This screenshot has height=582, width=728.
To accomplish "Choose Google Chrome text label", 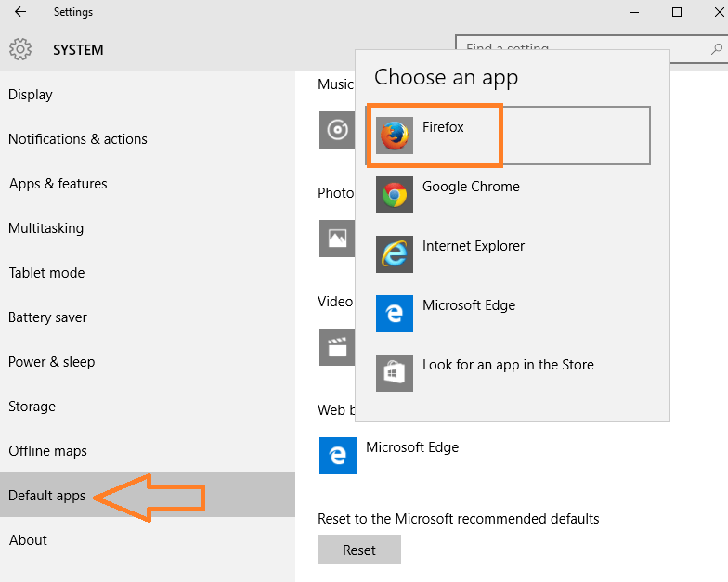I will pyautogui.click(x=471, y=187).
